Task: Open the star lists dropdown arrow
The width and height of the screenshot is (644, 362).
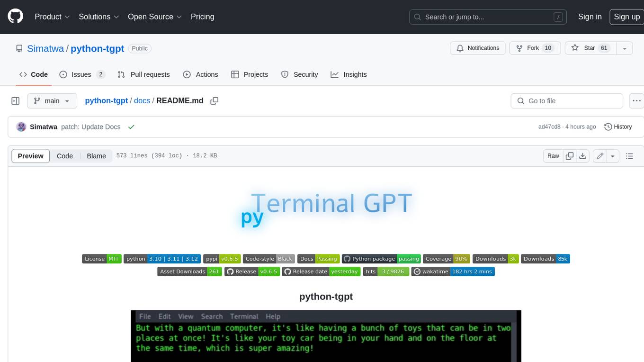Action: pyautogui.click(x=625, y=48)
